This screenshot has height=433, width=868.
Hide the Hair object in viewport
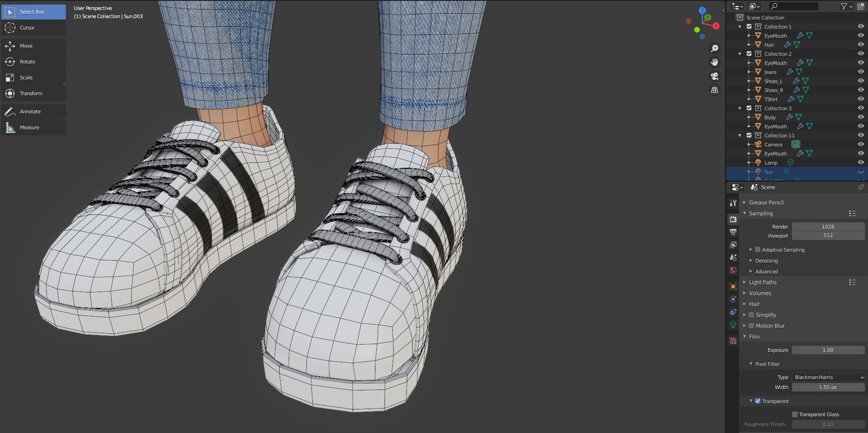tap(860, 44)
